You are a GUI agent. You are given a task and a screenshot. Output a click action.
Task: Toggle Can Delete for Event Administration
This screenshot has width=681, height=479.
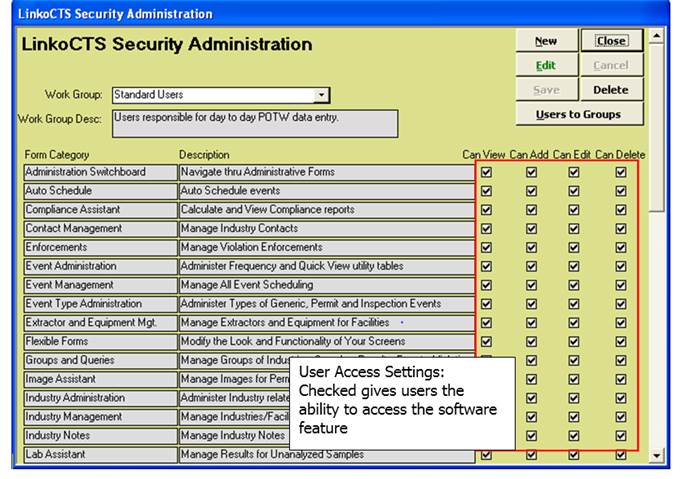click(x=620, y=267)
